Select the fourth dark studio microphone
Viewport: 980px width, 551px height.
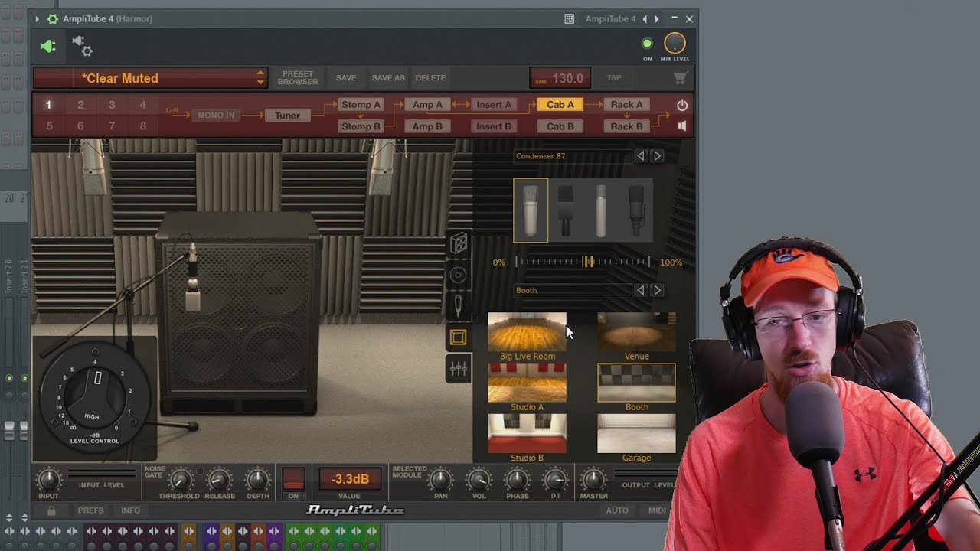pos(636,210)
